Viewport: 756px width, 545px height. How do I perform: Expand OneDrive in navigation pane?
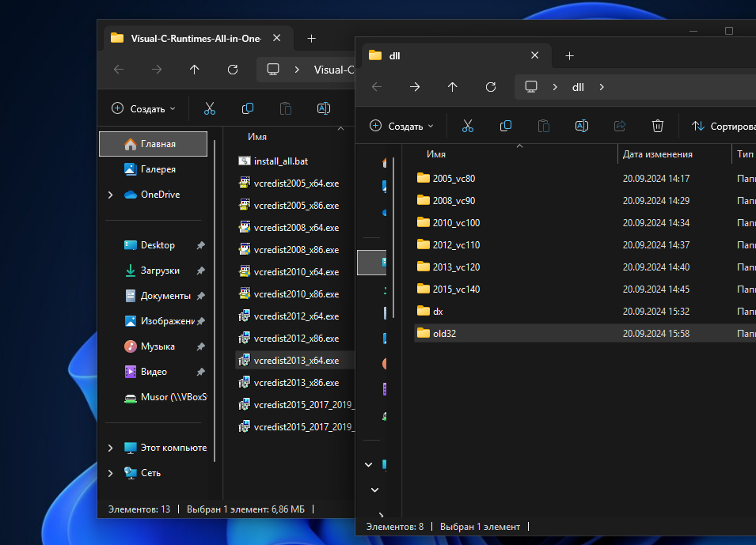coord(110,195)
